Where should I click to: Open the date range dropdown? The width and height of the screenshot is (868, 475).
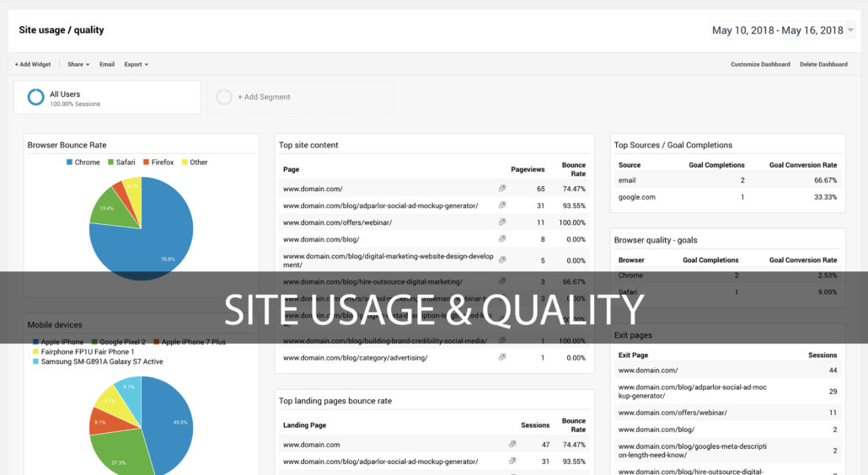pos(783,30)
